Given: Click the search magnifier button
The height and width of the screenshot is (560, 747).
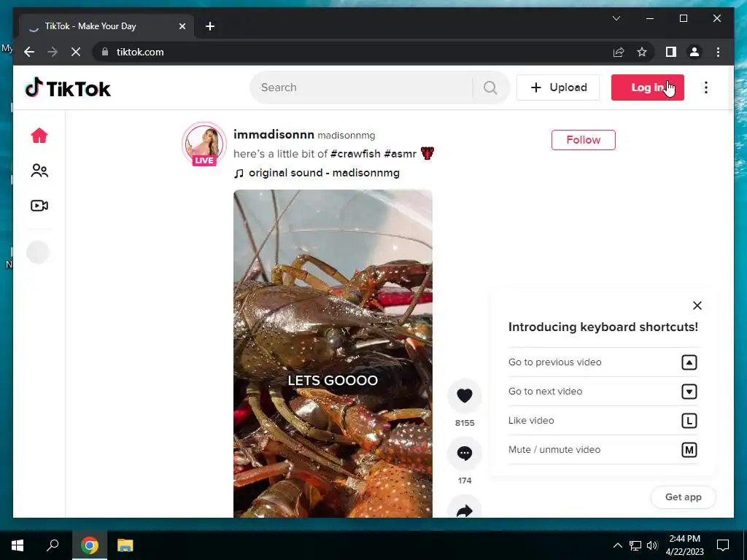Looking at the screenshot, I should point(490,87).
